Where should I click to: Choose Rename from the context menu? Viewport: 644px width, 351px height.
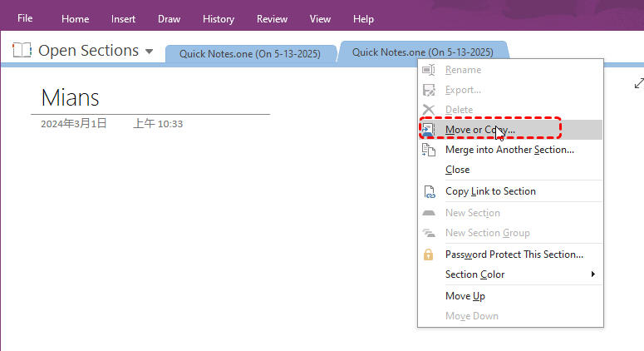(x=510, y=70)
